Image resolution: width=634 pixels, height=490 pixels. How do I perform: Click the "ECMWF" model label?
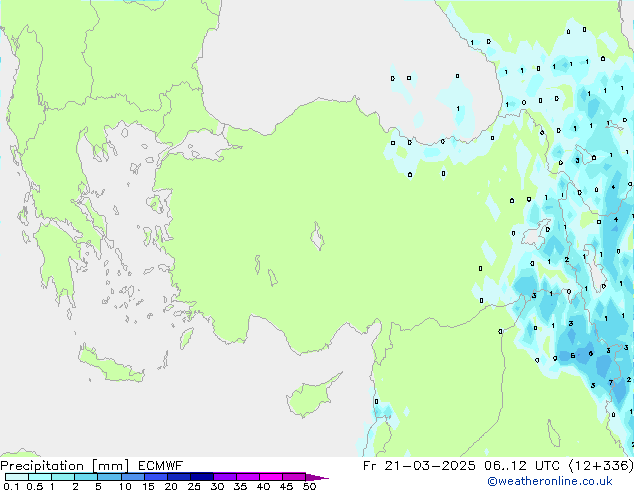point(160,466)
